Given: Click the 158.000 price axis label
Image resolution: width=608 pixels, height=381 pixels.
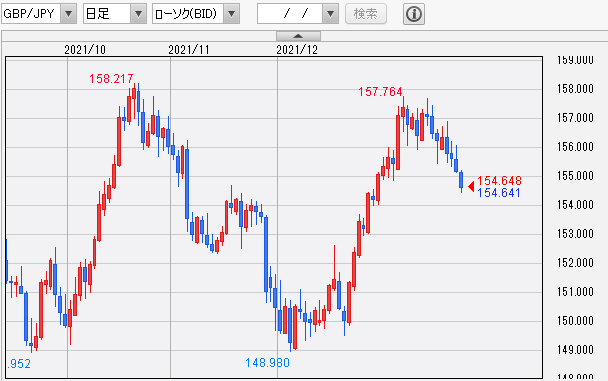Looking at the screenshot, I should tap(575, 89).
